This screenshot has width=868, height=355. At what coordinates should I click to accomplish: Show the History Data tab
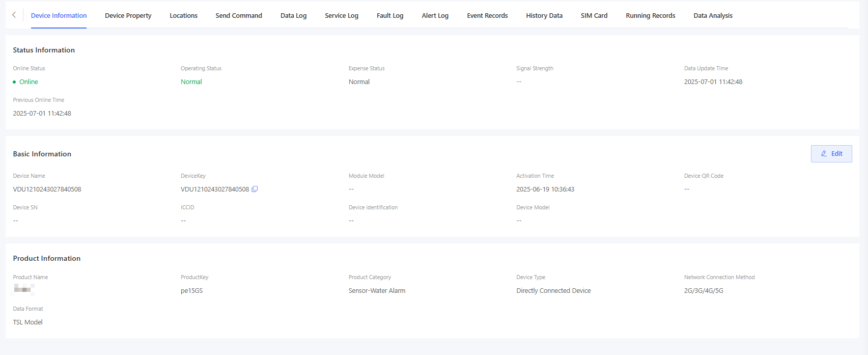click(x=544, y=16)
